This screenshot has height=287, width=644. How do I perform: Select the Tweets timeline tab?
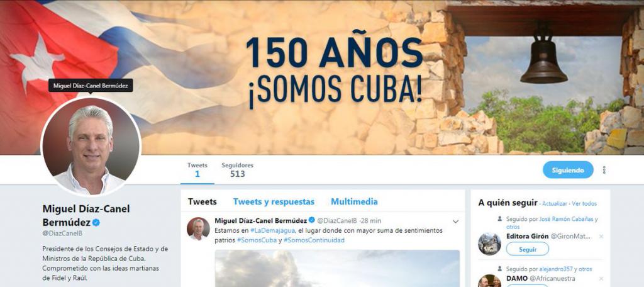[x=203, y=202]
